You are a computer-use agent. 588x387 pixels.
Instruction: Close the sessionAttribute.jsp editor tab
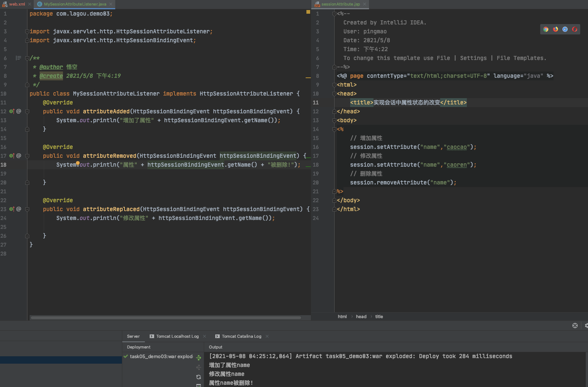(x=365, y=4)
